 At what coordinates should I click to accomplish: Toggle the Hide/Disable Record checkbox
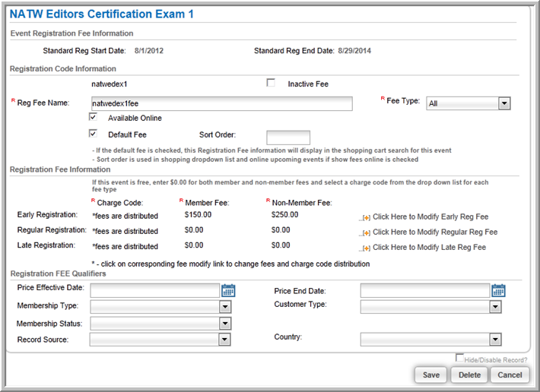[459, 358]
